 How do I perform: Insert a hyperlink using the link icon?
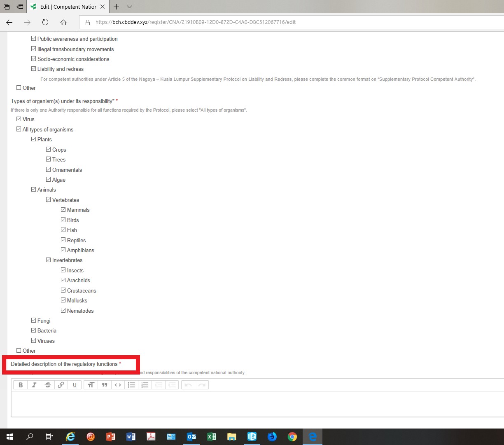click(x=61, y=385)
